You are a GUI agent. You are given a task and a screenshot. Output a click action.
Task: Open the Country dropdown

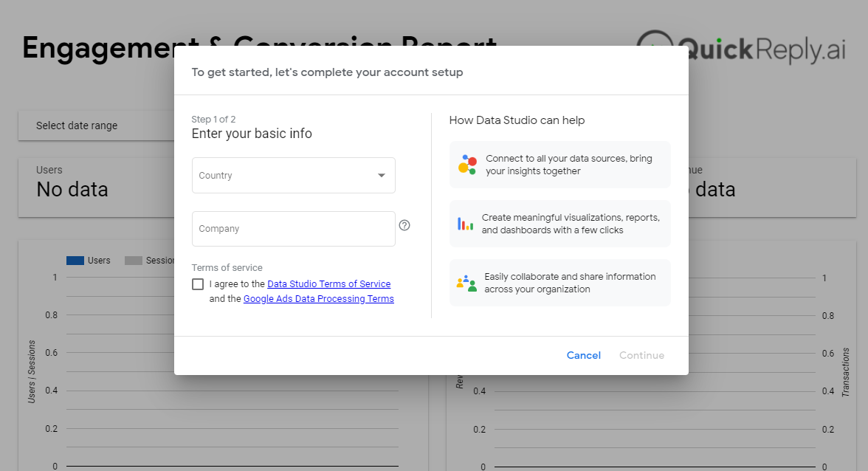[294, 176]
